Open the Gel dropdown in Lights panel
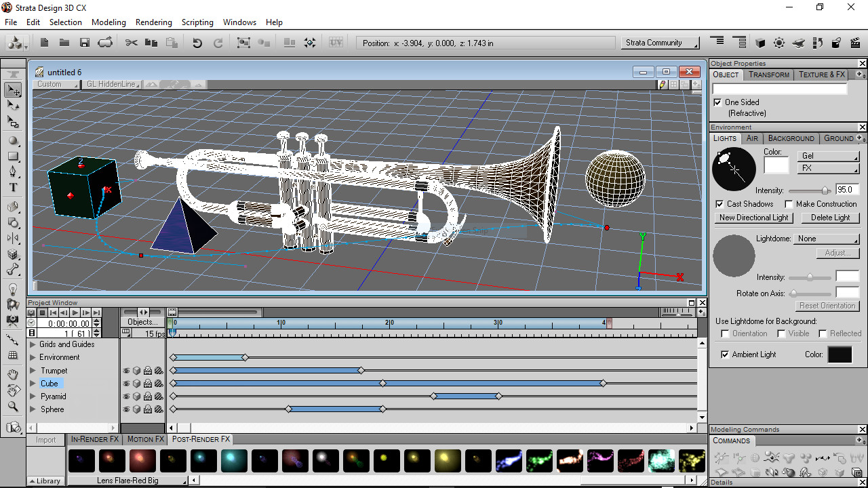Image resolution: width=868 pixels, height=488 pixels. [828, 156]
